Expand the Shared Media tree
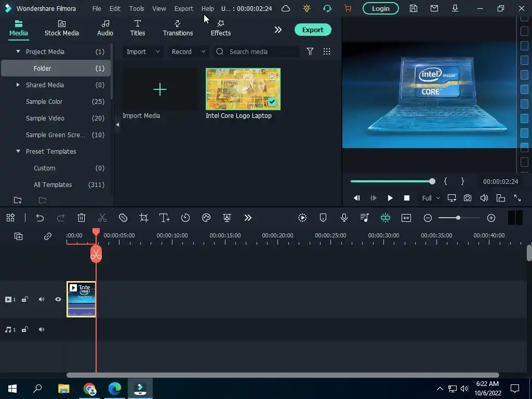The width and height of the screenshot is (532, 399). tap(18, 85)
